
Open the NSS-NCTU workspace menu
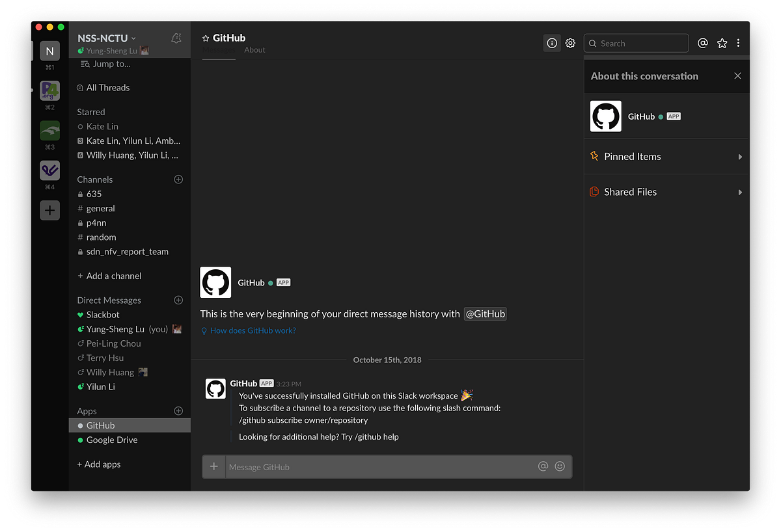(107, 38)
